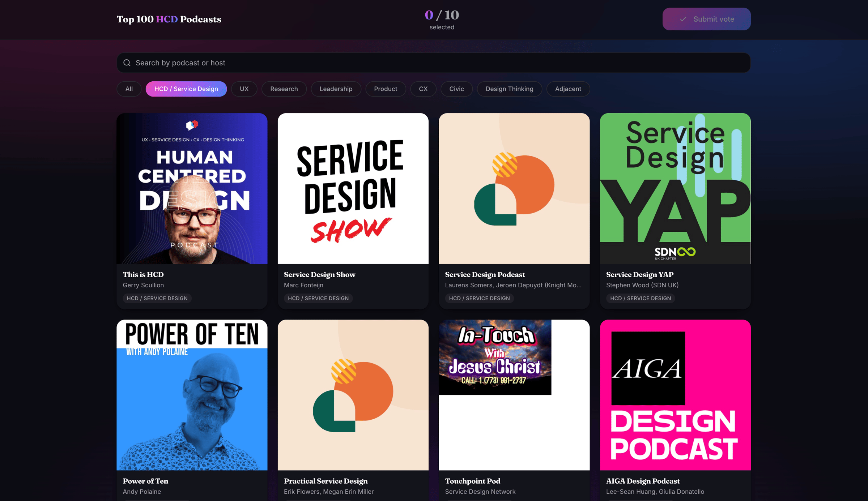Select the Practical Service Design cover
The height and width of the screenshot is (501, 868).
click(x=353, y=395)
